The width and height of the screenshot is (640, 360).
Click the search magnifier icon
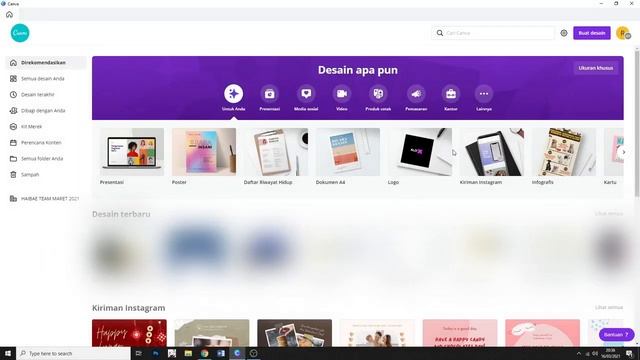point(440,33)
